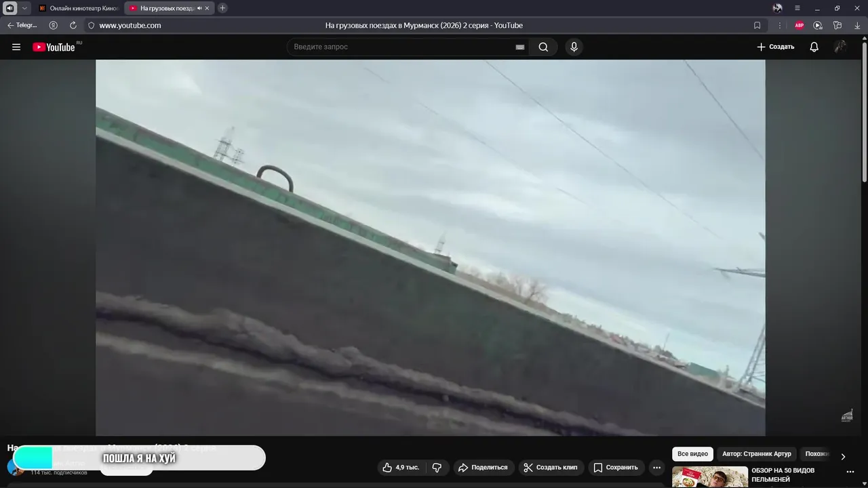This screenshot has width=868, height=488.
Task: Start voice search with microphone icon
Action: point(574,47)
